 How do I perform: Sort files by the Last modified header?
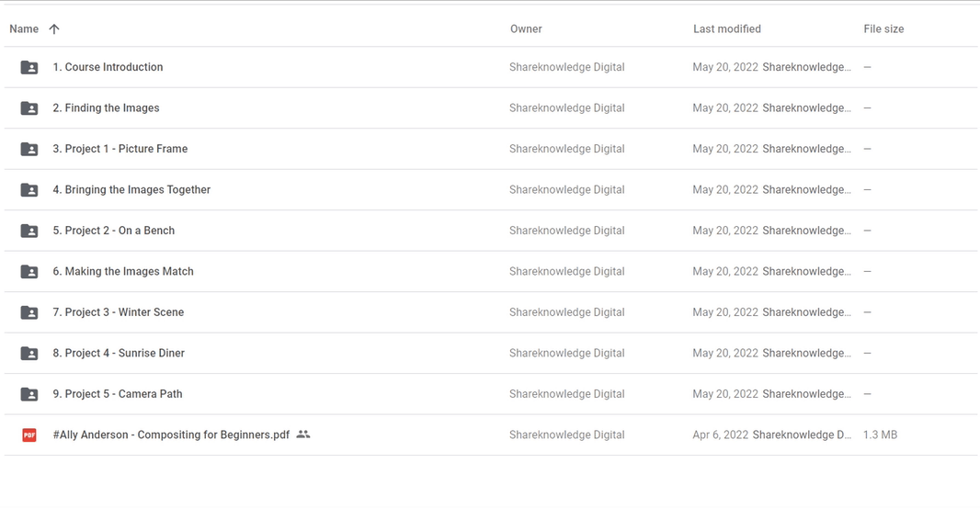coord(726,29)
